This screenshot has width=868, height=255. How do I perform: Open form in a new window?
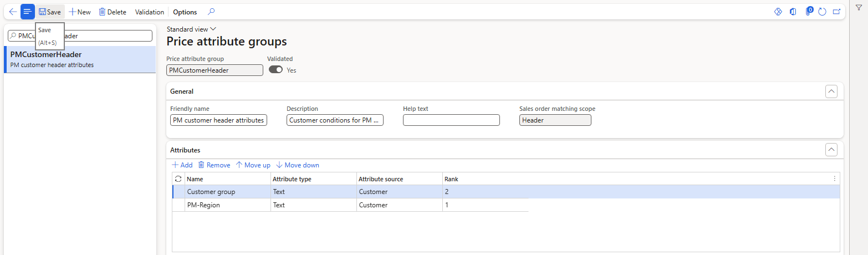[837, 12]
